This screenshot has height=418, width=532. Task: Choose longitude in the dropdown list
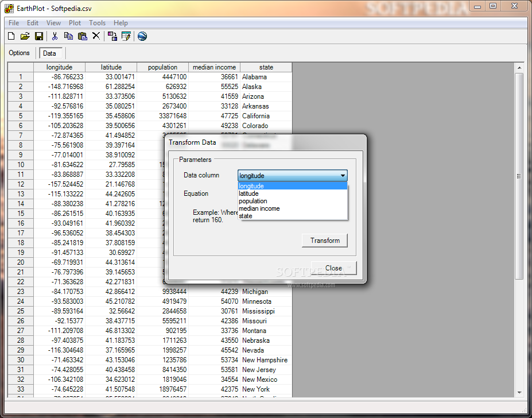coord(293,186)
